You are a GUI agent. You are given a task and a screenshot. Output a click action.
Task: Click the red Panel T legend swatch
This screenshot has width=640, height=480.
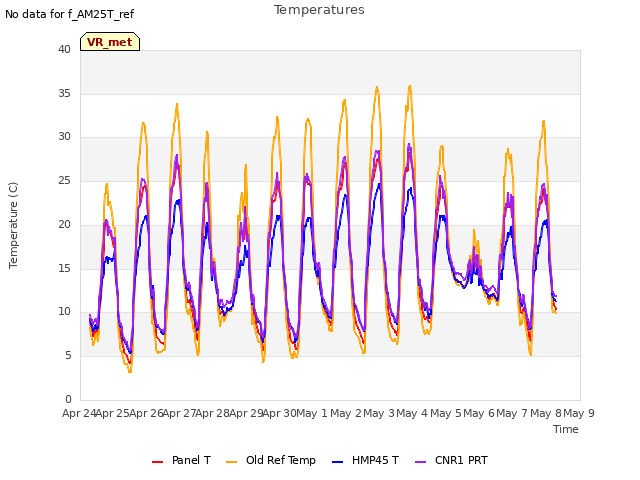(x=157, y=462)
